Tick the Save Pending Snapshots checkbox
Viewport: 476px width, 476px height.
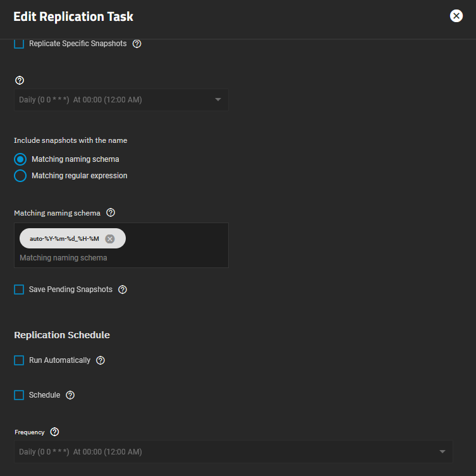(x=19, y=290)
